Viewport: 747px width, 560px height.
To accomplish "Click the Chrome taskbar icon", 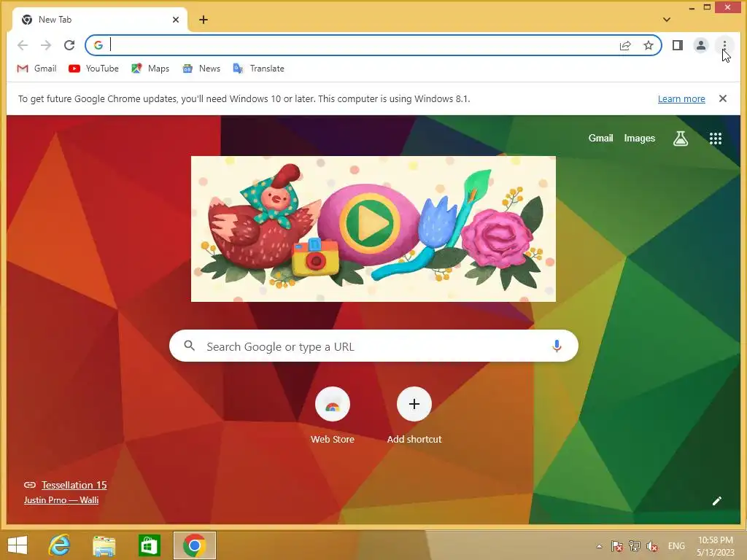I will 194,545.
